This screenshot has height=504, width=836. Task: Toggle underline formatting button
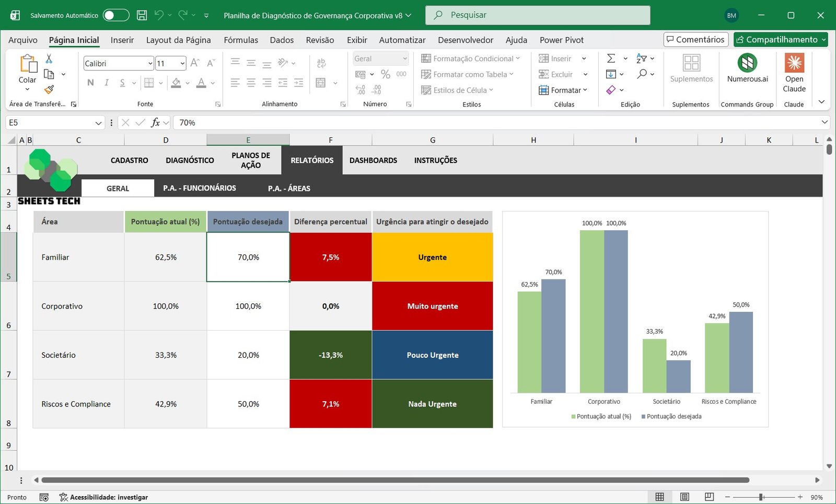click(122, 83)
